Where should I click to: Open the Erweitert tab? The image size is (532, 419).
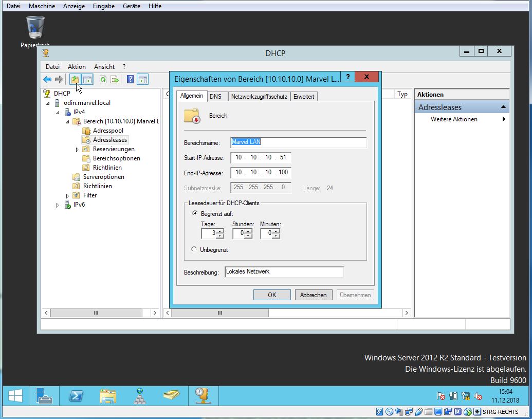(x=304, y=96)
